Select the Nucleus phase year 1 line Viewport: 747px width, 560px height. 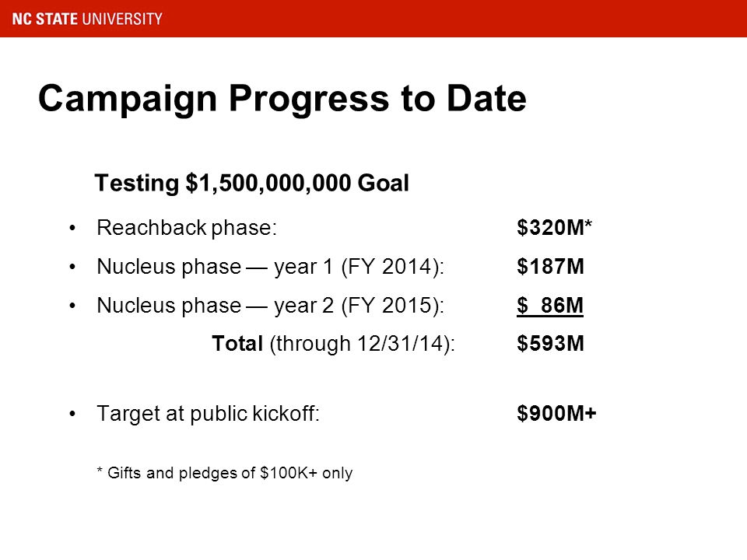click(x=270, y=267)
